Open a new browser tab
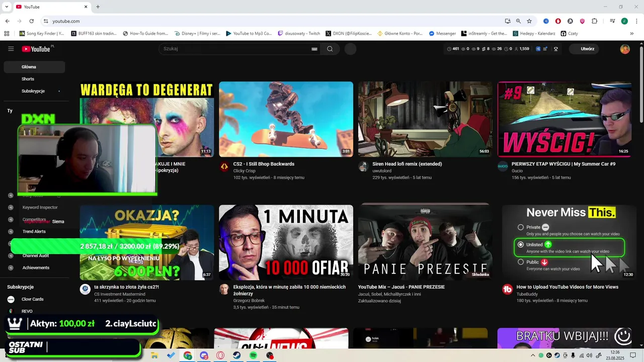Viewport: 644px width, 362px height. pos(98,7)
